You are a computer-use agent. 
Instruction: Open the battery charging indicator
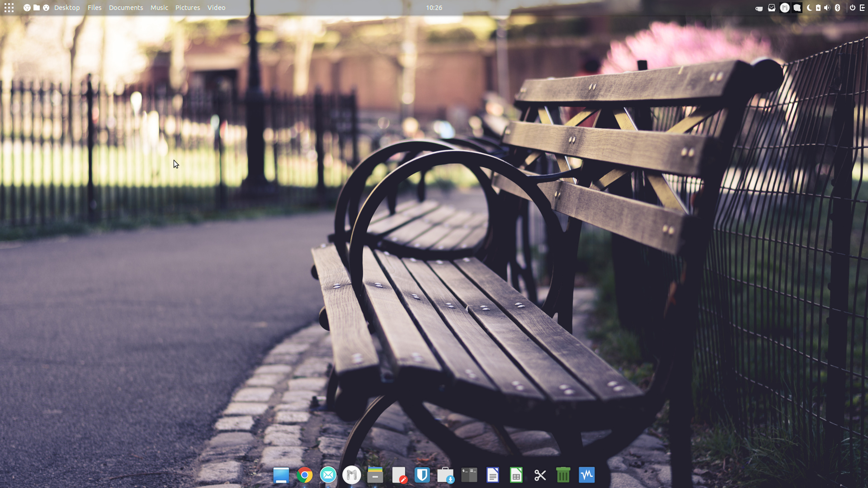point(818,8)
